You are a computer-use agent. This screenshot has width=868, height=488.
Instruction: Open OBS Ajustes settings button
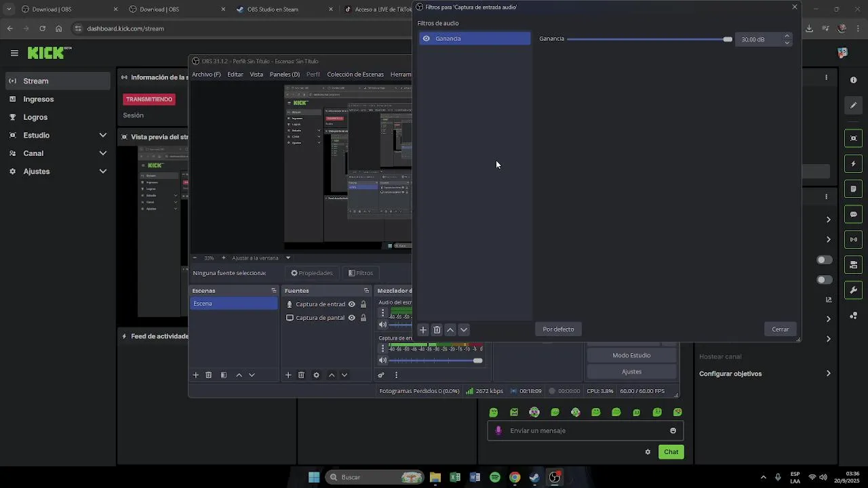tap(631, 371)
